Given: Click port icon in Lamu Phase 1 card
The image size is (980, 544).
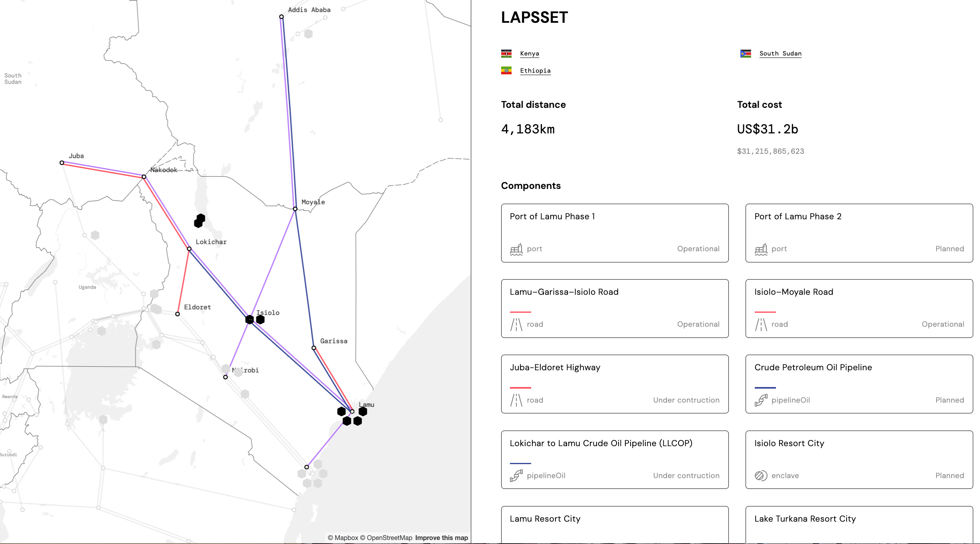Looking at the screenshot, I should click(516, 249).
